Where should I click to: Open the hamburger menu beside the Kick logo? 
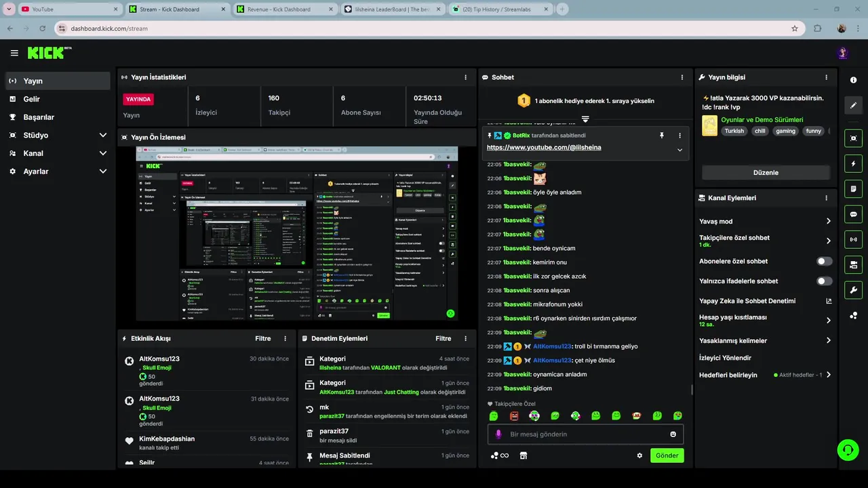coord(14,53)
